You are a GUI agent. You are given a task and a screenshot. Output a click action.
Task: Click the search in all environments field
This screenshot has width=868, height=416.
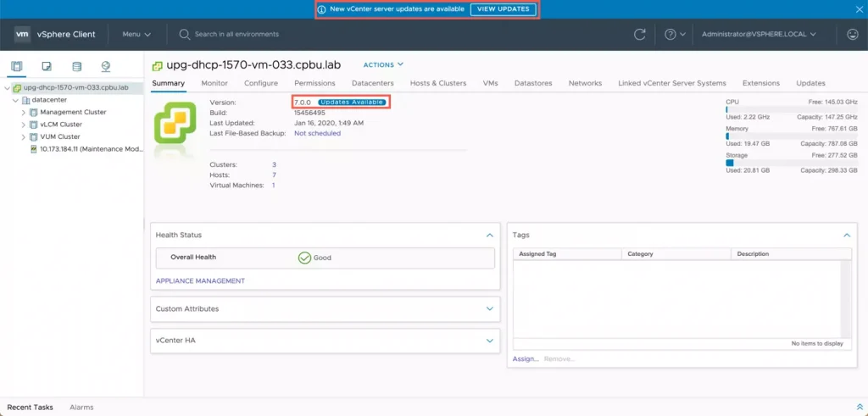(237, 35)
